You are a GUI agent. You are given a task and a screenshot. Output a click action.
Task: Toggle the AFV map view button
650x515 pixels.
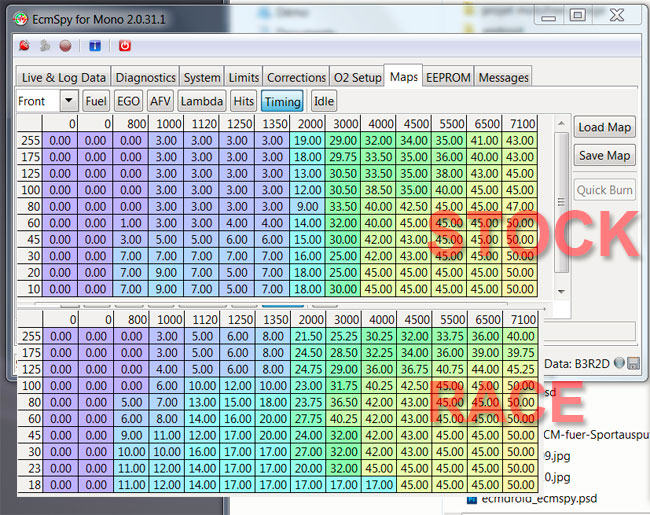[160, 101]
